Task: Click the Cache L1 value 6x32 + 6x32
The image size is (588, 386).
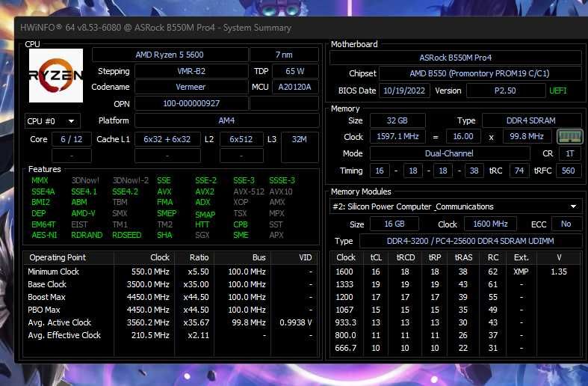Action: 167,139
